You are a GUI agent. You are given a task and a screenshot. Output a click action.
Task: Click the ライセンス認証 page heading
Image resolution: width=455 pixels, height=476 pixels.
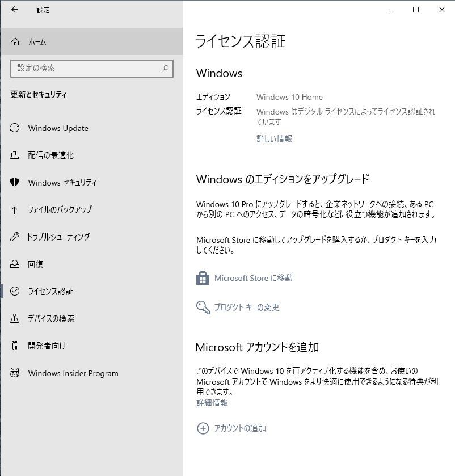click(241, 41)
